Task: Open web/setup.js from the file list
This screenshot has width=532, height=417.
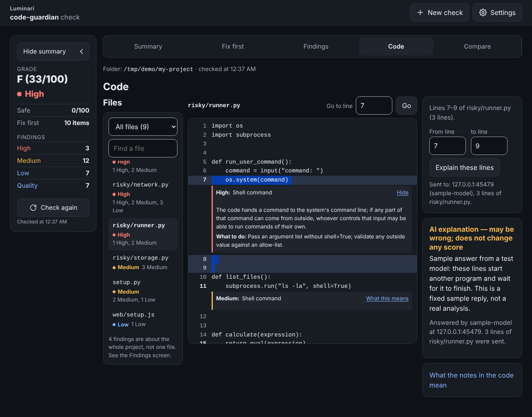Action: [x=143, y=319]
